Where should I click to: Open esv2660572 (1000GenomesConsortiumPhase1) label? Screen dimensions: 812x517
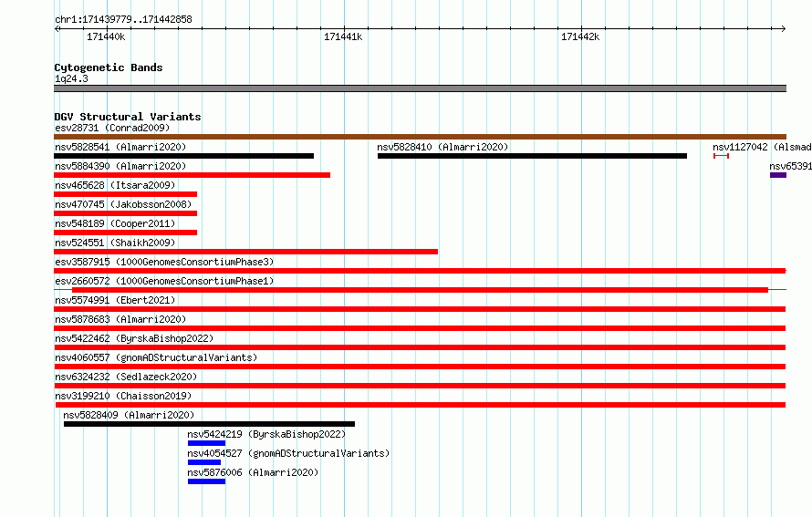point(164,281)
